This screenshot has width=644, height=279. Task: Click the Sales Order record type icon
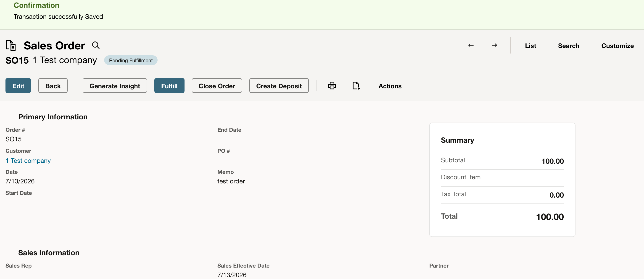tap(11, 45)
